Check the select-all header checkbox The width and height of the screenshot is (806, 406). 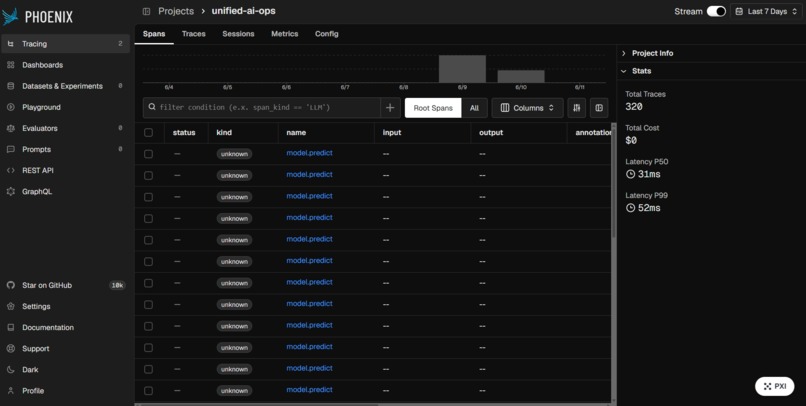click(x=149, y=133)
